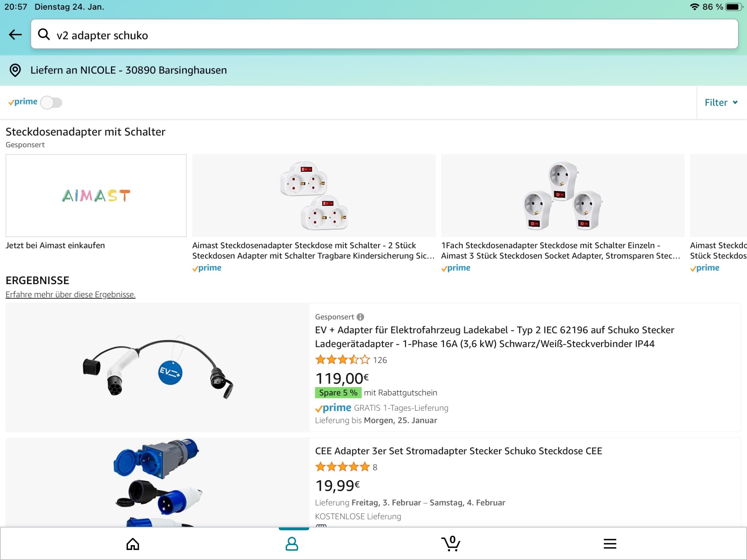Open the shopping cart icon

tap(451, 544)
